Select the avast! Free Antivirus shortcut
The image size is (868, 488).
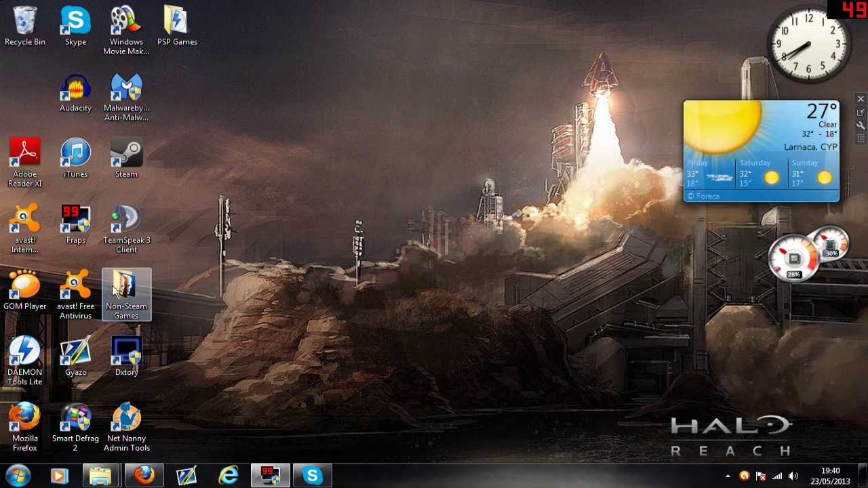pos(75,296)
